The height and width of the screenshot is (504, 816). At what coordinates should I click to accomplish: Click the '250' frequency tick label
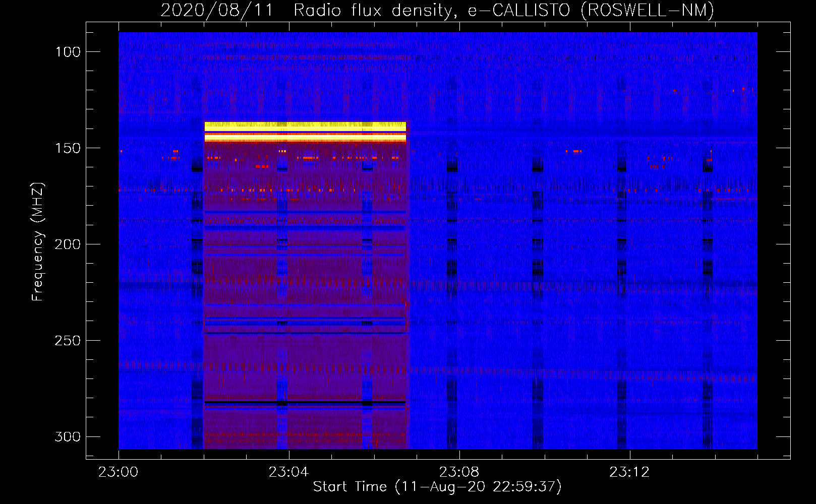pyautogui.click(x=68, y=341)
